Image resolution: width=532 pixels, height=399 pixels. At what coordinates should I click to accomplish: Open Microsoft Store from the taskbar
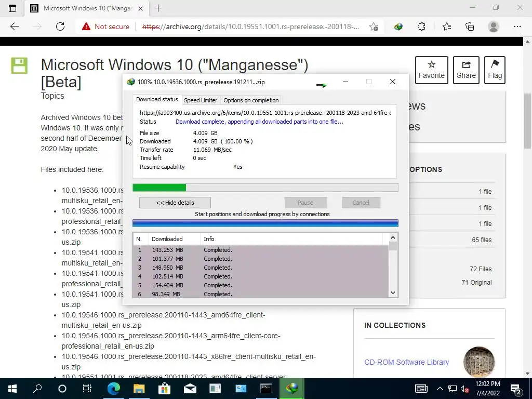click(x=164, y=389)
